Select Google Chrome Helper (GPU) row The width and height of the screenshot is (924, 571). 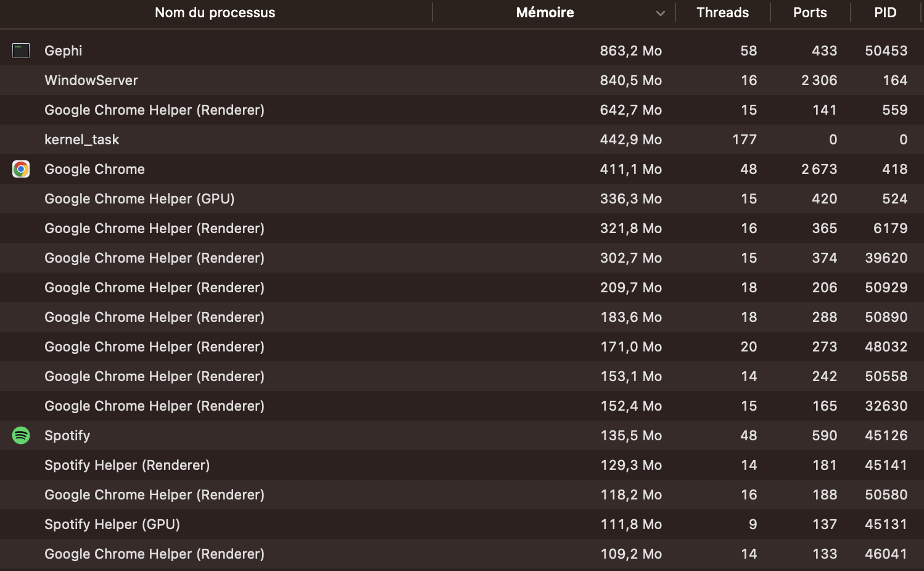coord(139,199)
